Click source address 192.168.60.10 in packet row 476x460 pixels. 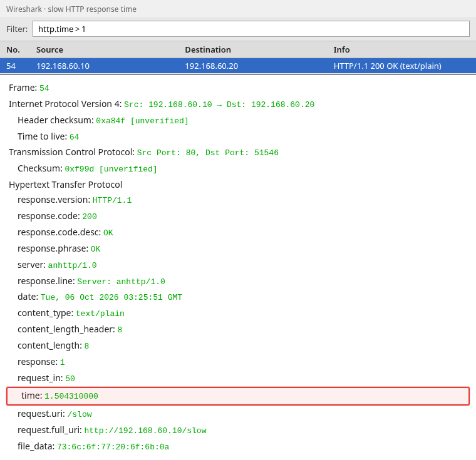click(x=63, y=66)
